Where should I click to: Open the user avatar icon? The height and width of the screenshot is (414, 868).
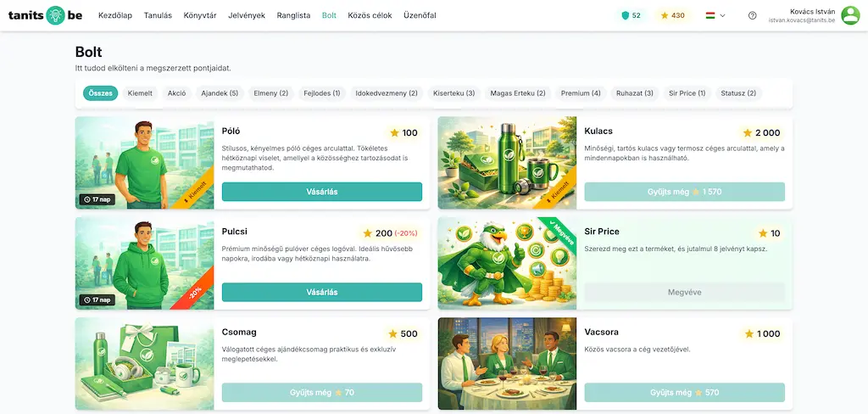(x=850, y=15)
